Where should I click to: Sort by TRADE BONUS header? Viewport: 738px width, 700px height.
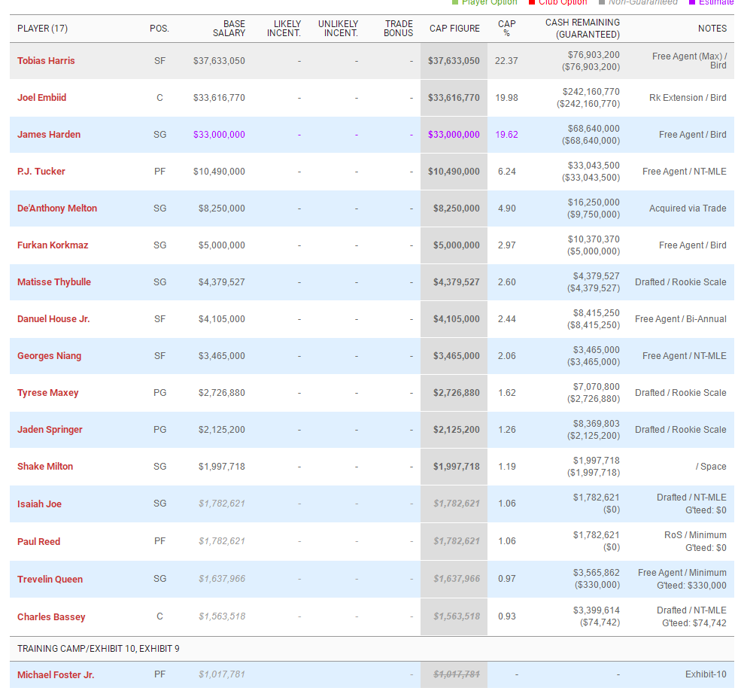click(398, 29)
